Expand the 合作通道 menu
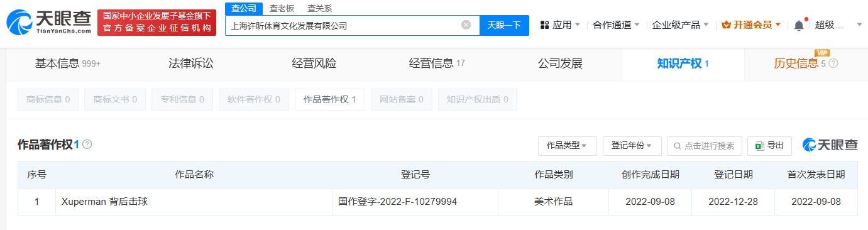The height and width of the screenshot is (230, 868). 616,25
